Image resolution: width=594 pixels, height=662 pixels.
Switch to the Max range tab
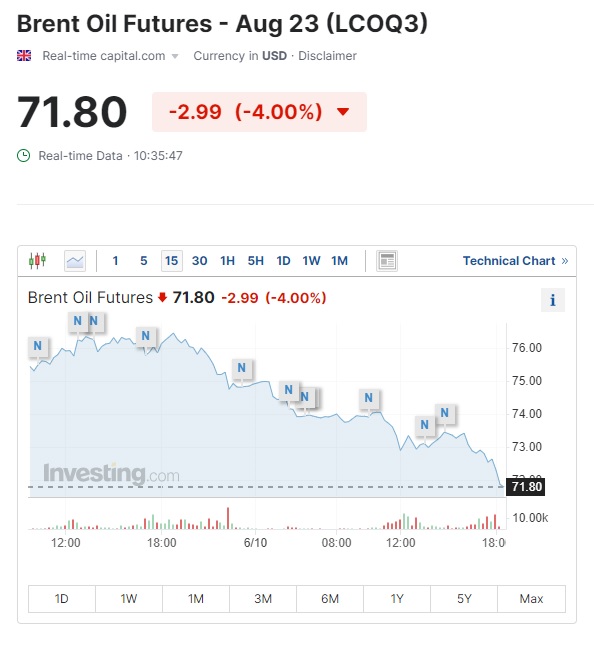pyautogui.click(x=532, y=599)
